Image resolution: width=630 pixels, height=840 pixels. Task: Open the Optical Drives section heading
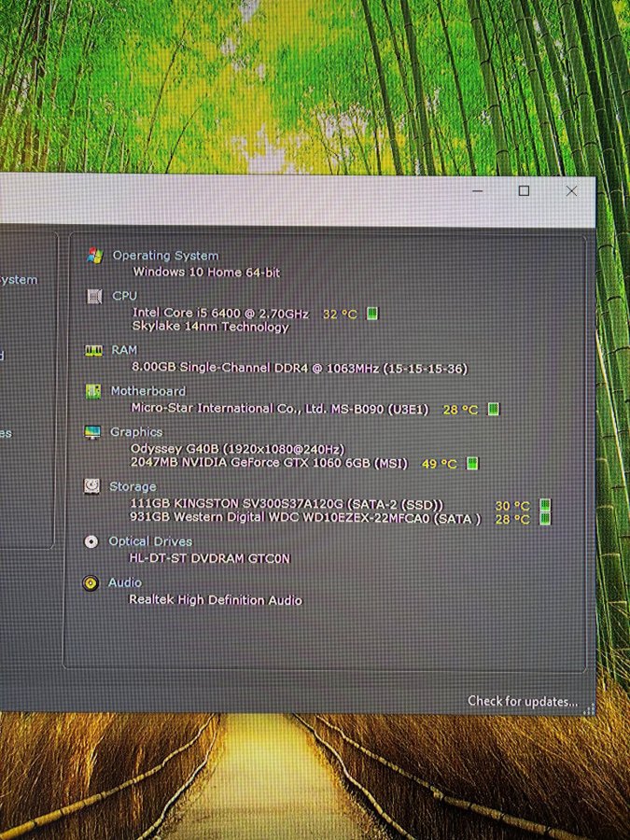150,541
